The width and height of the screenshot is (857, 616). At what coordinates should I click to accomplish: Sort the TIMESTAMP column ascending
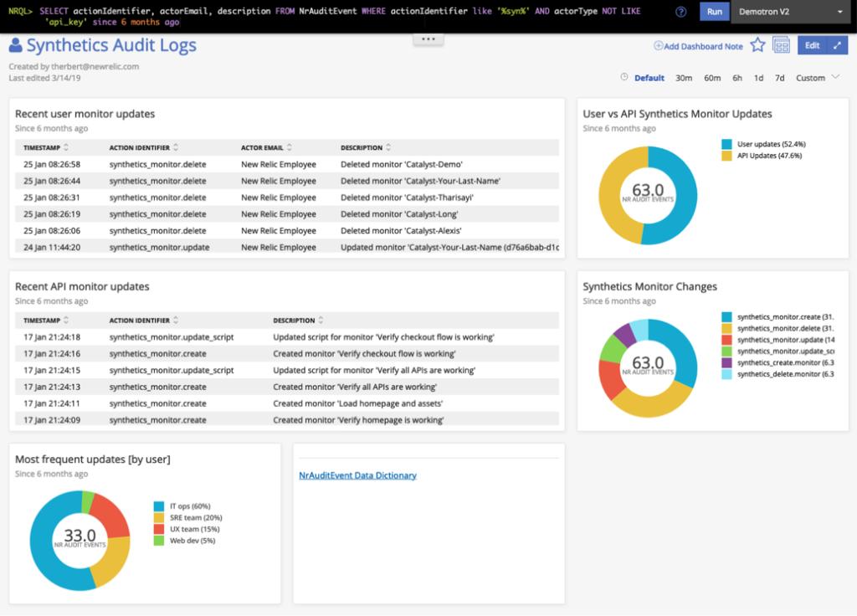pyautogui.click(x=65, y=146)
